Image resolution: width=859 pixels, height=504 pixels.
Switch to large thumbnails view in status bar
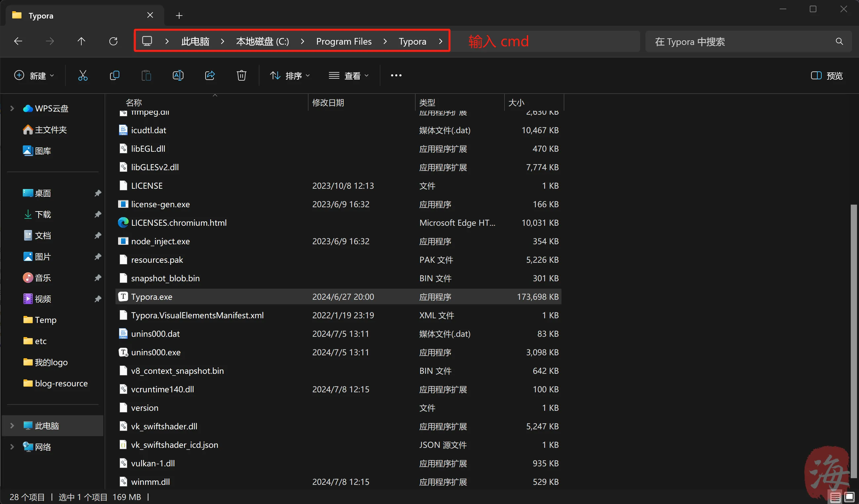(849, 497)
